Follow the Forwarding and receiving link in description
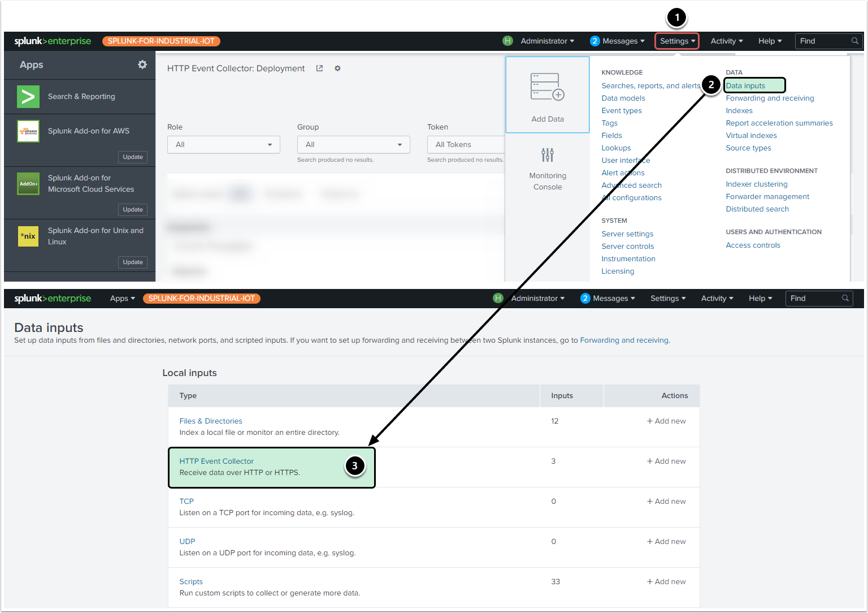 (624, 340)
